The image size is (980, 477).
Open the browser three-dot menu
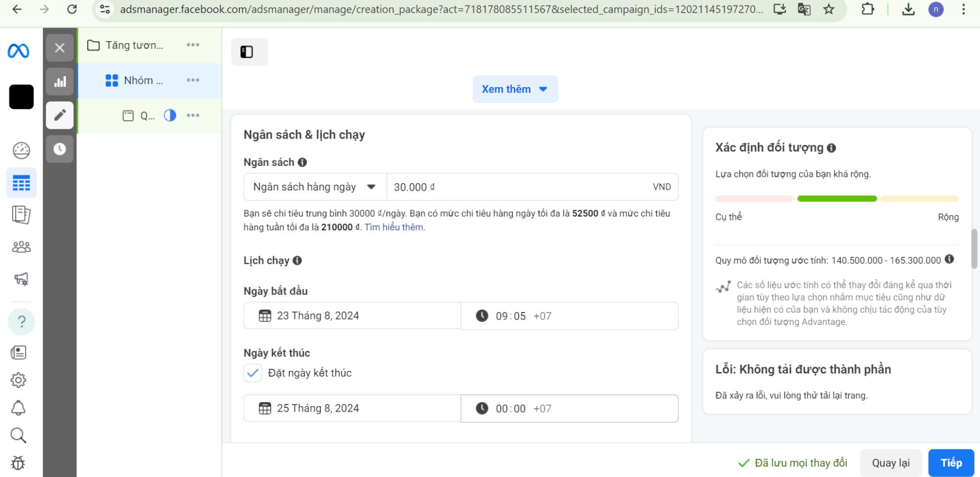(x=963, y=9)
